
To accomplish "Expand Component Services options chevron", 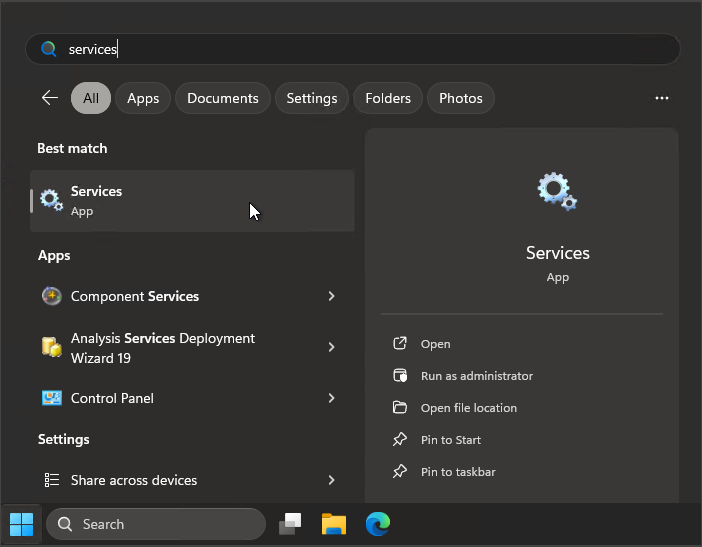I will click(331, 296).
